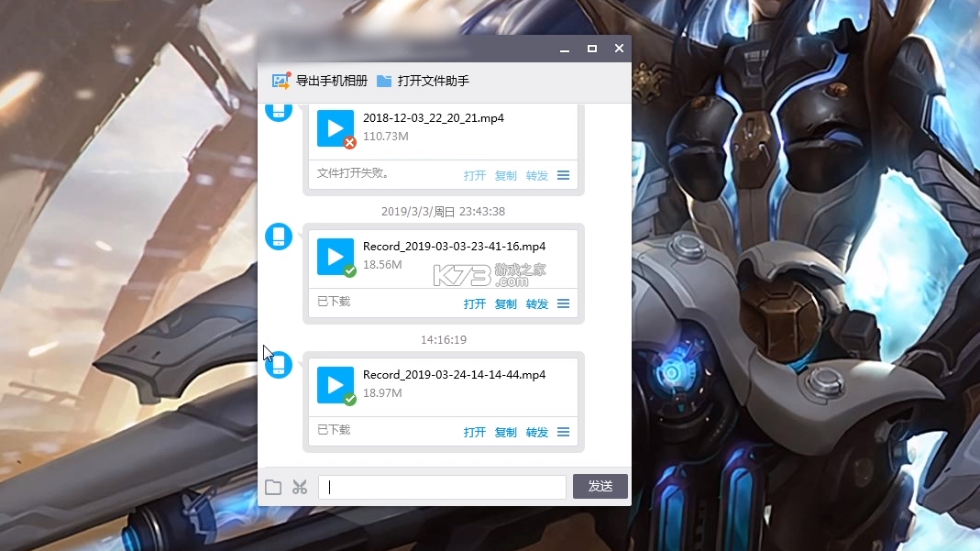Click the 文件打开失败 status text

coord(353,173)
